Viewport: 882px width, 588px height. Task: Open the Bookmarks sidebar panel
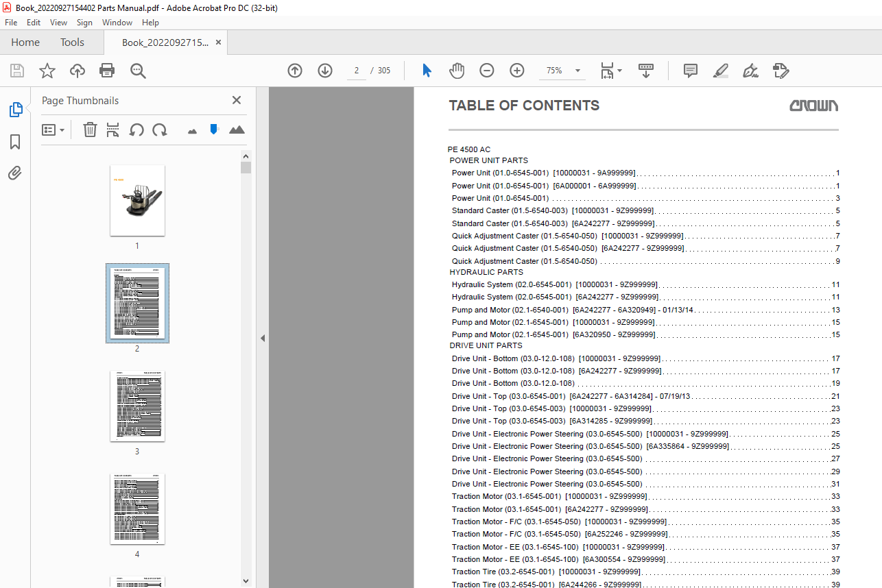pyautogui.click(x=15, y=142)
